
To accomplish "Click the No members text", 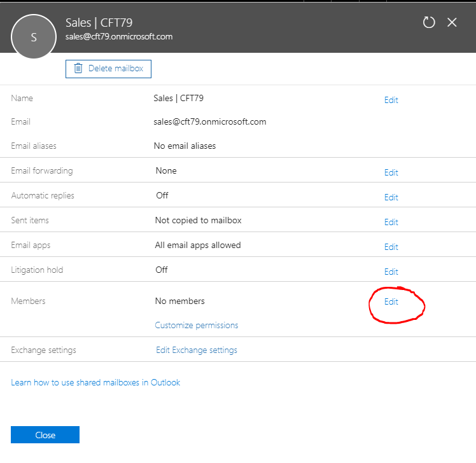I will point(180,301).
